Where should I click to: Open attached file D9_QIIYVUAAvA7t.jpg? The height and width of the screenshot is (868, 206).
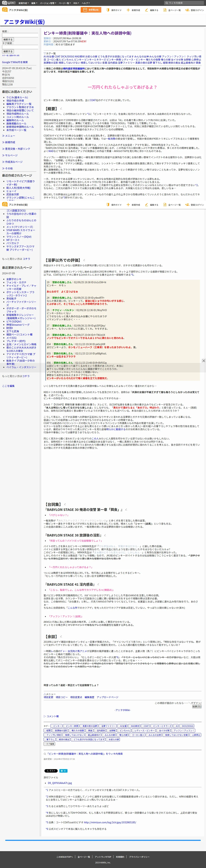point(60,783)
